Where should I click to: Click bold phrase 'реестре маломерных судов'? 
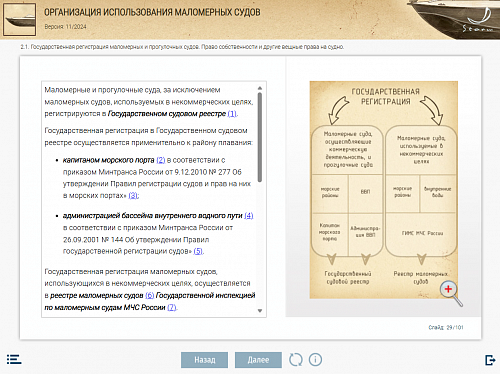click(x=97, y=295)
